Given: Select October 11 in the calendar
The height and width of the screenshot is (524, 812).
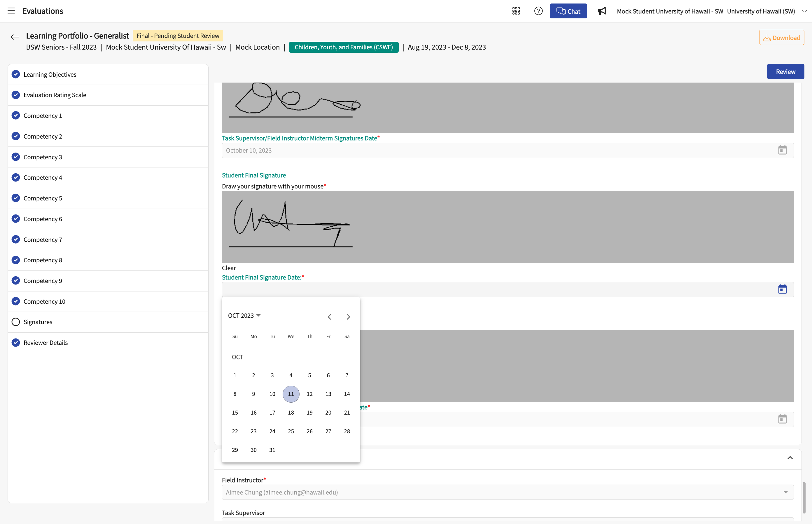Looking at the screenshot, I should point(291,394).
